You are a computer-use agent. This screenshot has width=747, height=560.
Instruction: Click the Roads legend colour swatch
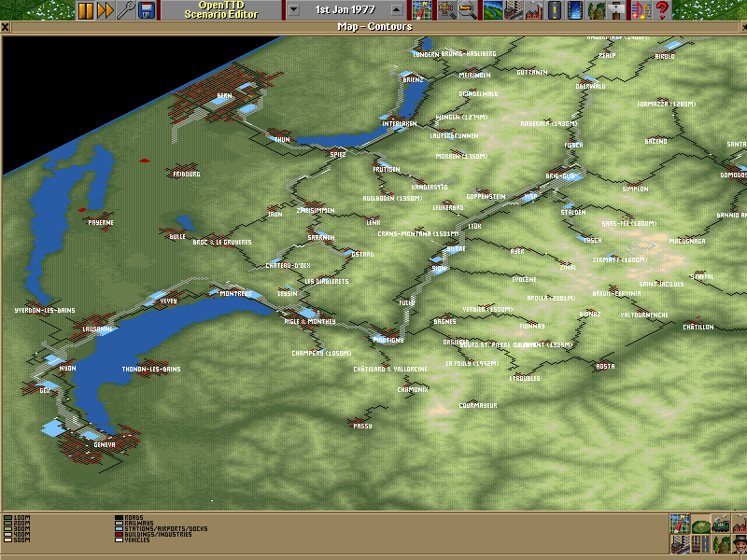[x=120, y=518]
